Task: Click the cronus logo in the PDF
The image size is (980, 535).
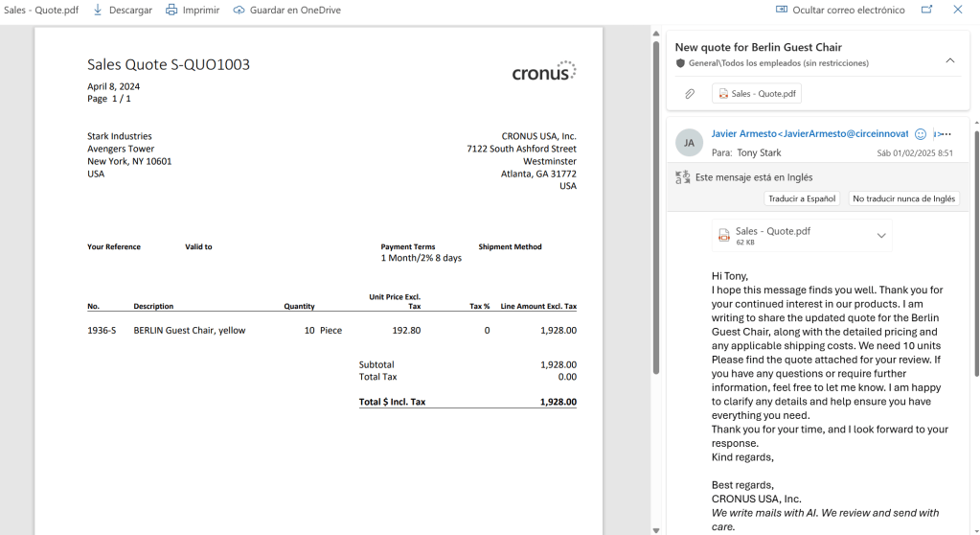Action: point(544,71)
